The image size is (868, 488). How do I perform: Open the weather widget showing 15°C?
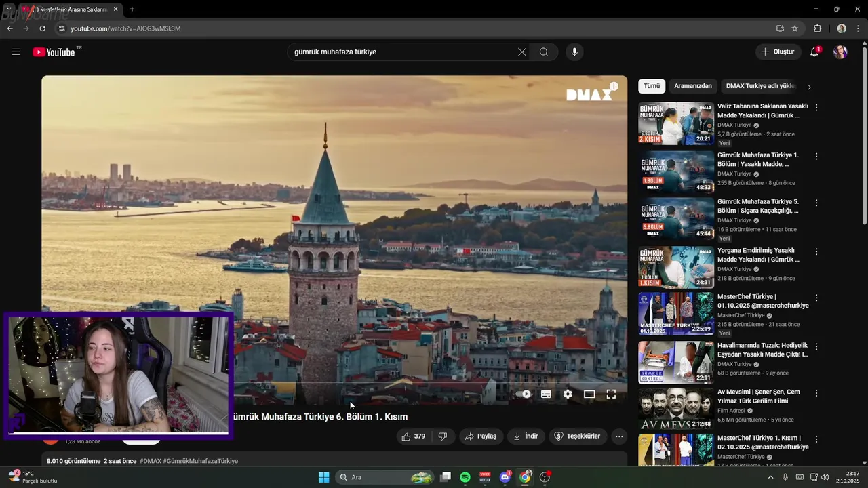33,477
